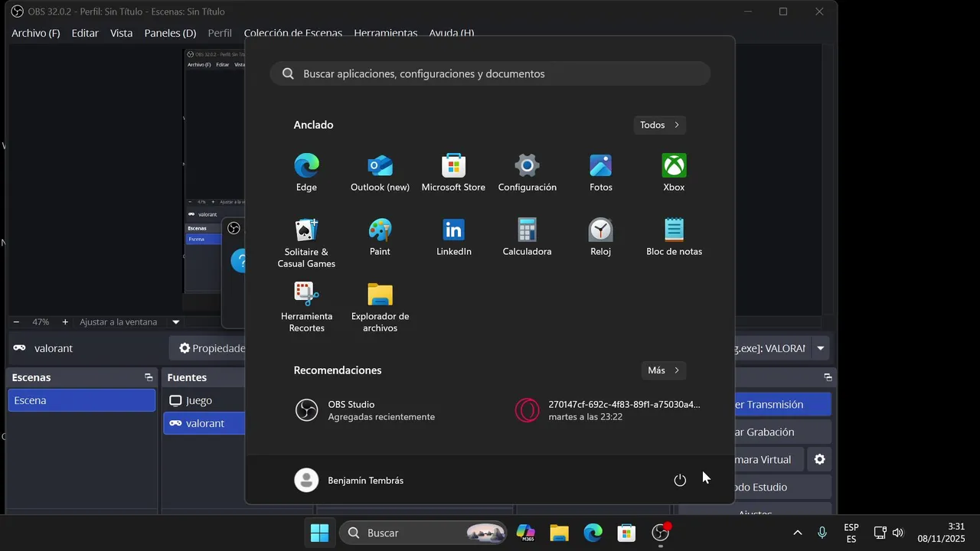Select valorant source in Fuentes
This screenshot has width=980, height=551.
[x=204, y=423]
